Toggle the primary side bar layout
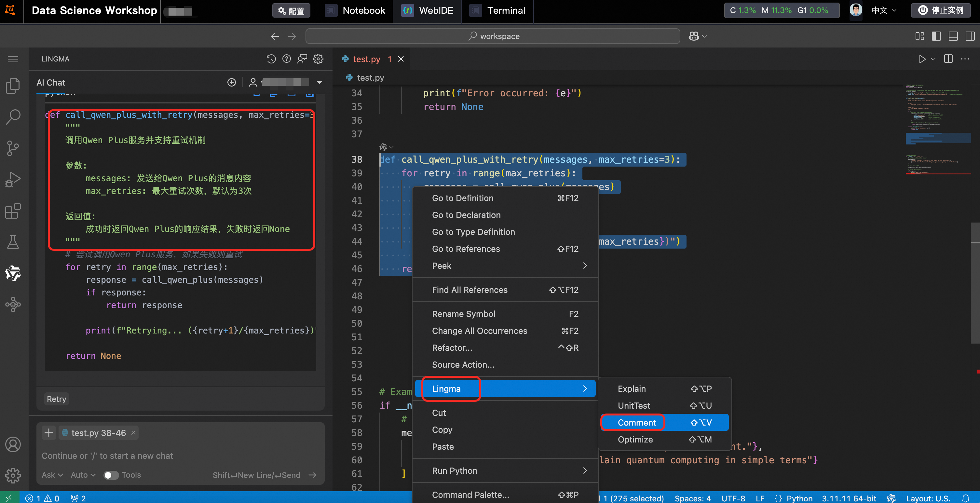This screenshot has width=980, height=503. point(936,36)
